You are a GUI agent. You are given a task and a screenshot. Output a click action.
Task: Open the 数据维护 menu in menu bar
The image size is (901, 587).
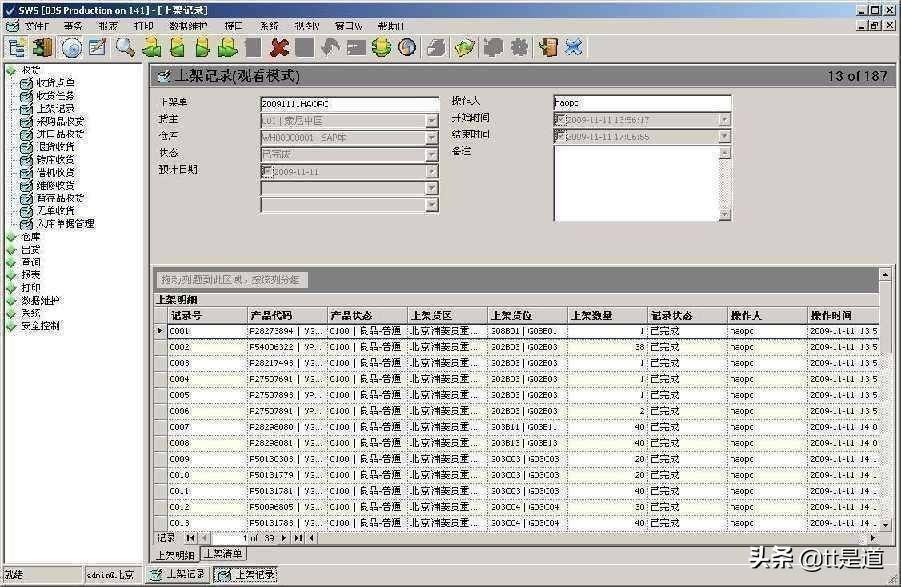(x=188, y=26)
